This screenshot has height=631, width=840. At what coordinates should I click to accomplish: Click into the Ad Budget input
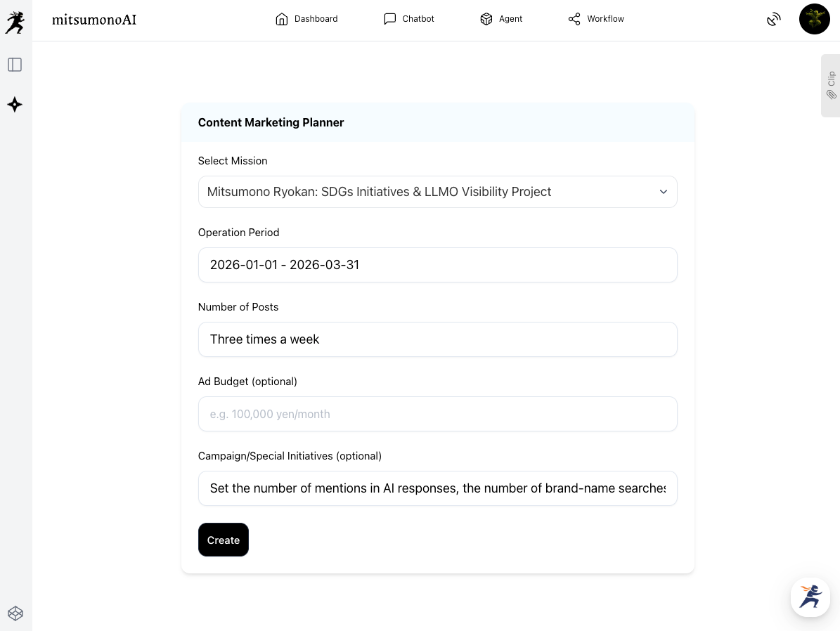pos(437,414)
